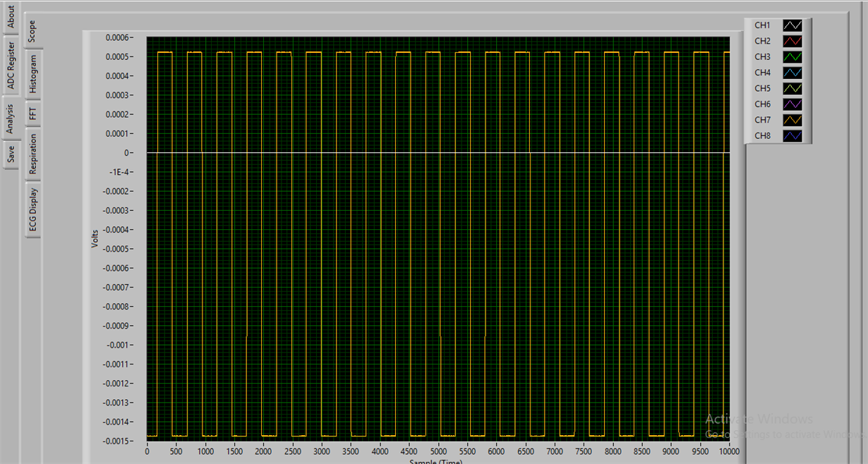Image resolution: width=868 pixels, height=464 pixels.
Task: Select the CH6 legend label
Action: [763, 104]
